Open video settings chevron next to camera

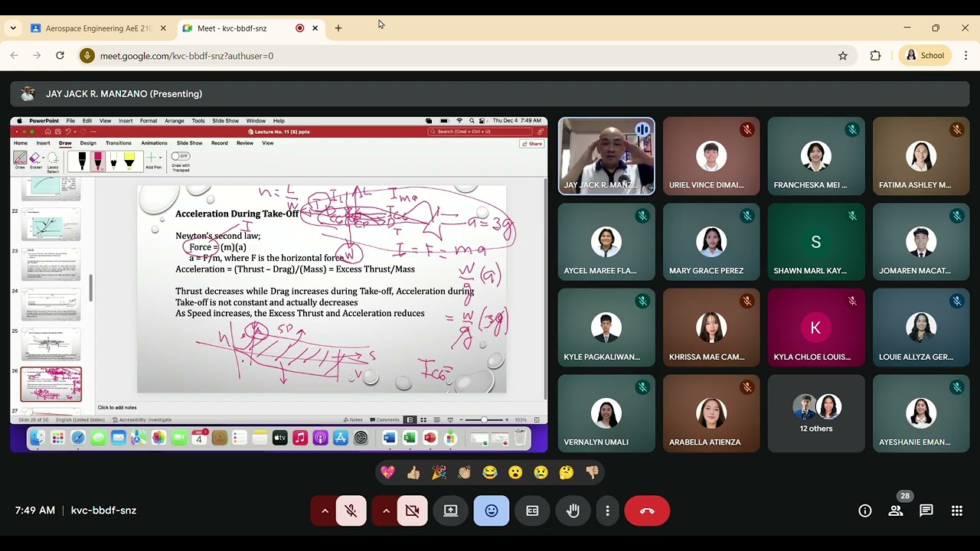tap(386, 510)
